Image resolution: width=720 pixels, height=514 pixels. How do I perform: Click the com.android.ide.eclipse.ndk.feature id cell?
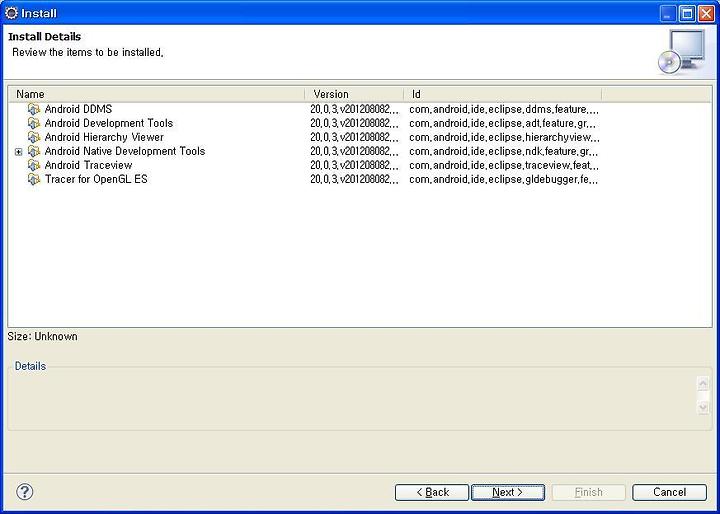(x=504, y=151)
